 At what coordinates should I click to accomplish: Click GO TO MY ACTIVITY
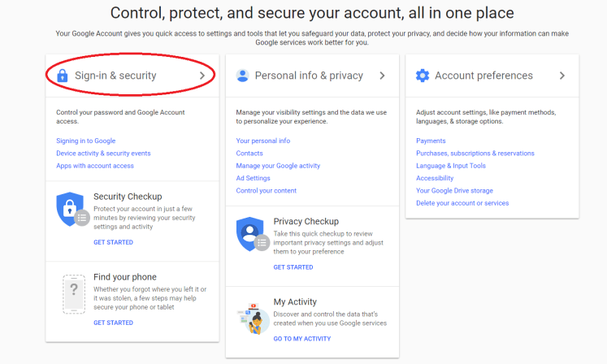[301, 339]
